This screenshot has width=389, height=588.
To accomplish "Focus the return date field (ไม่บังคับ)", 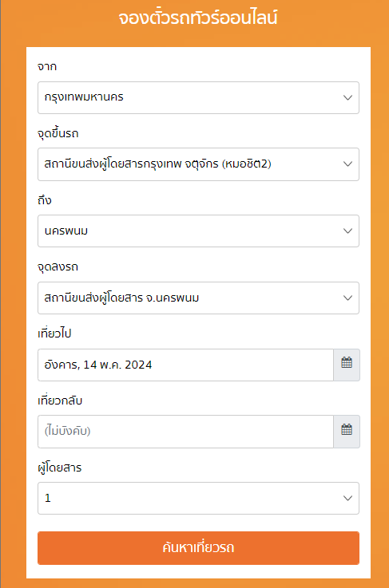I will pyautogui.click(x=185, y=432).
